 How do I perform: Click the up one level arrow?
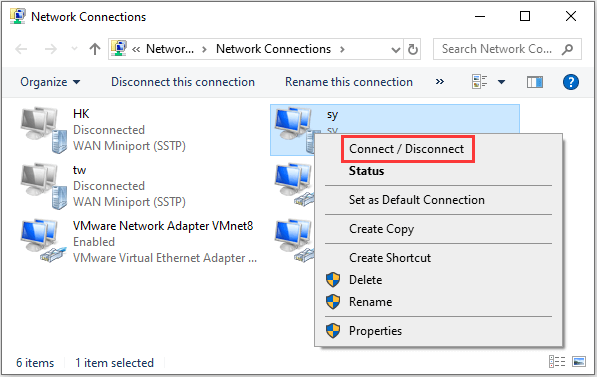(x=95, y=49)
